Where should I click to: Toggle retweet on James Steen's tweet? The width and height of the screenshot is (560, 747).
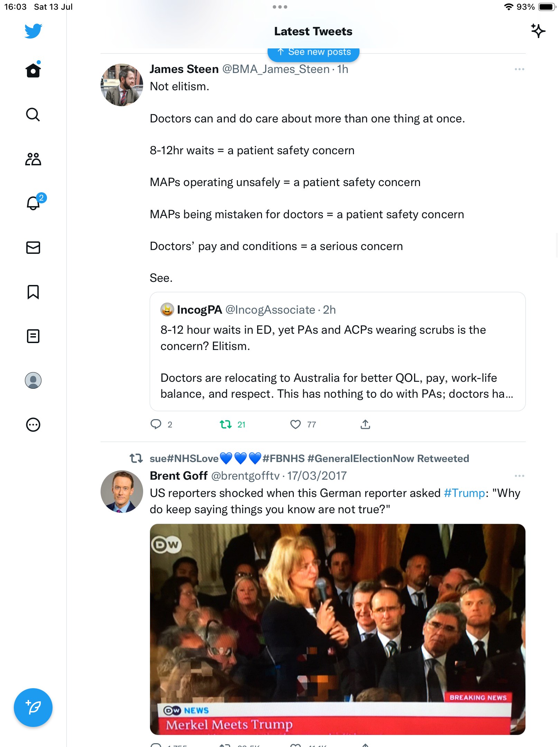point(226,424)
